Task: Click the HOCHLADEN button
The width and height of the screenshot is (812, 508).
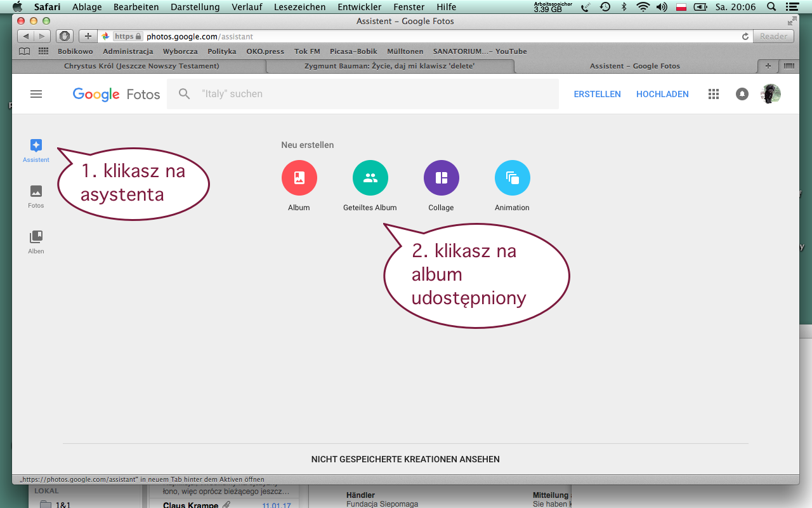Action: pos(662,94)
